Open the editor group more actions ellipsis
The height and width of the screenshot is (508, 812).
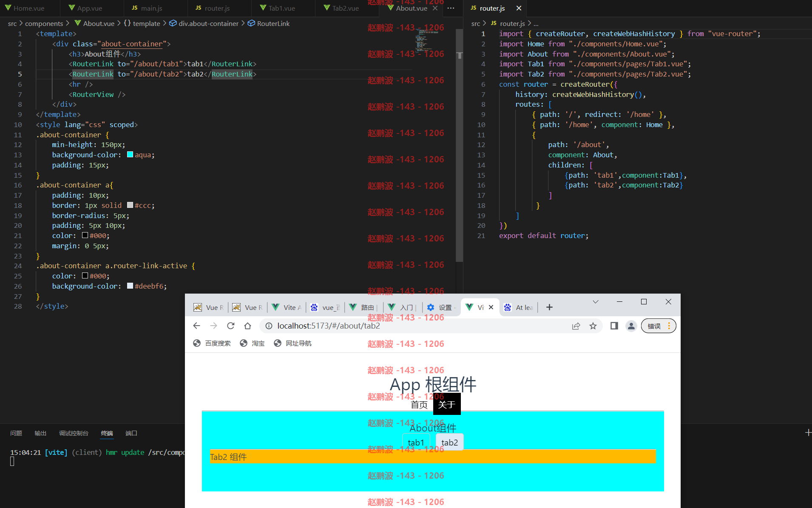(451, 8)
